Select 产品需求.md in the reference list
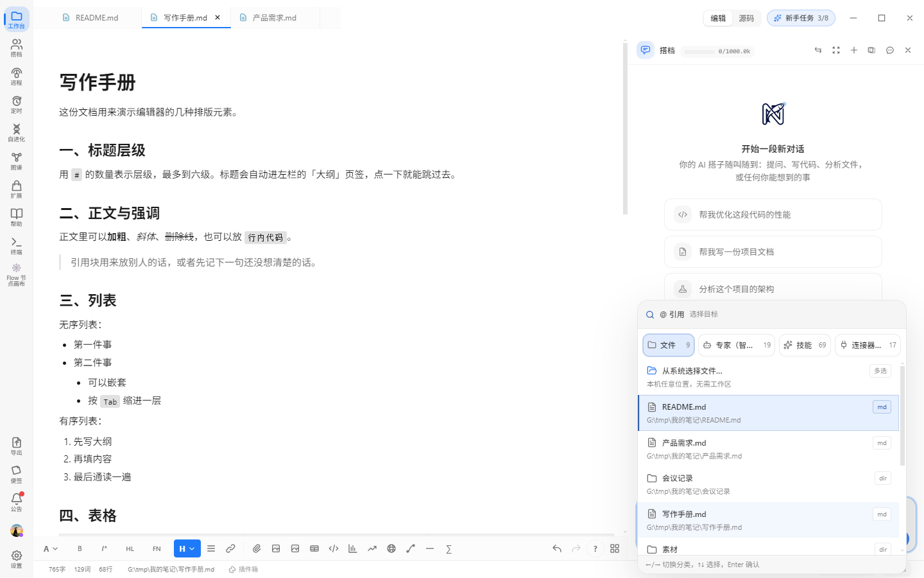The width and height of the screenshot is (924, 578). (769, 449)
